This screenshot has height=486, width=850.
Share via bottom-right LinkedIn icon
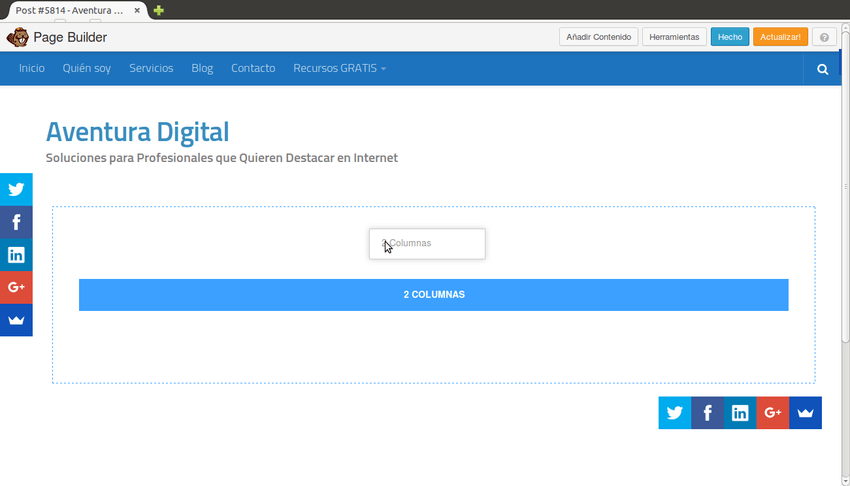coord(740,413)
